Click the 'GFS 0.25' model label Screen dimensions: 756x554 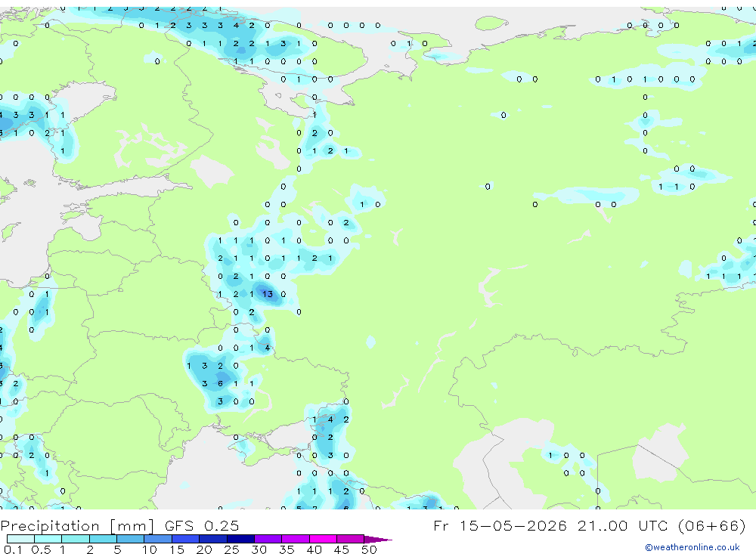tap(202, 526)
